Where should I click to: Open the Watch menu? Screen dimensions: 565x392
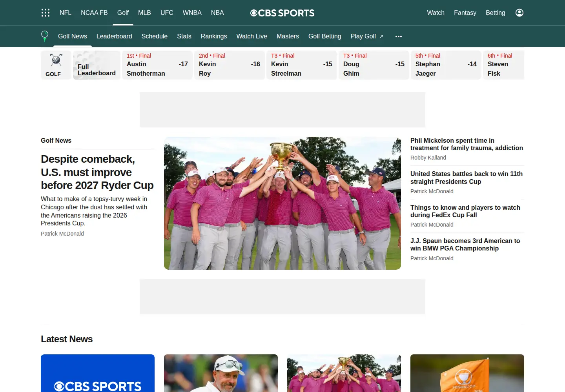pyautogui.click(x=436, y=13)
